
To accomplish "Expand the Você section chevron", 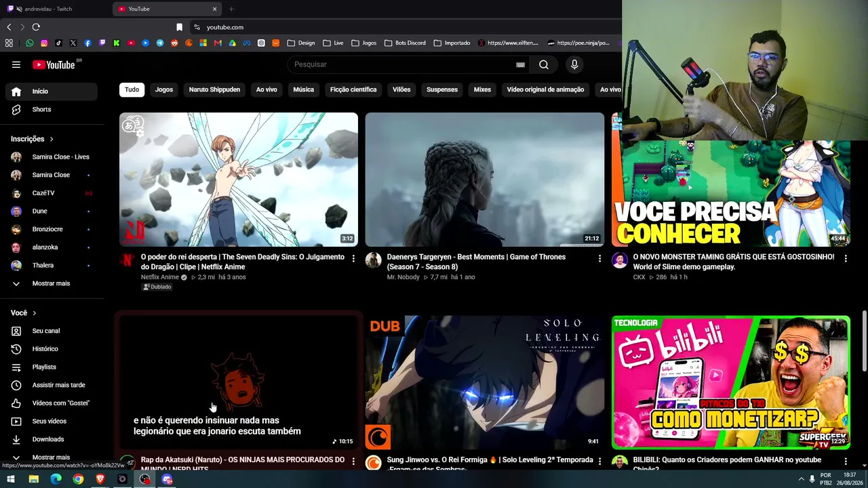I will (34, 313).
